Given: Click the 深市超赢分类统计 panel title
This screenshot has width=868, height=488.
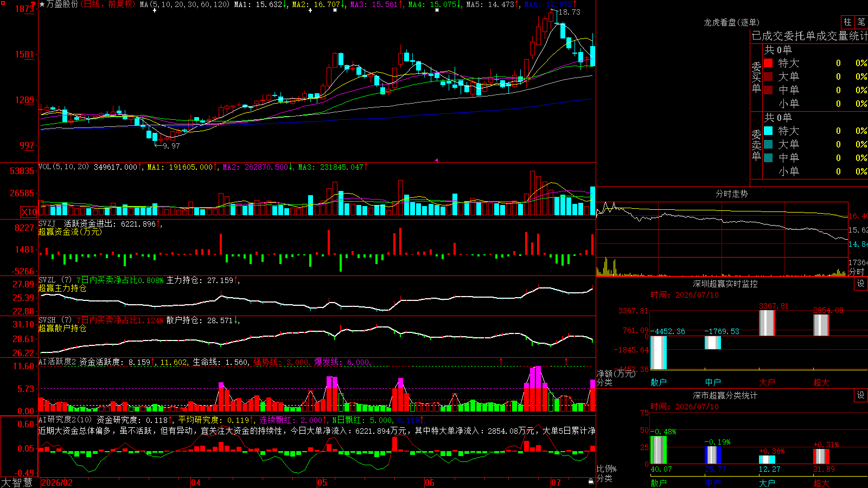Looking at the screenshot, I should tap(725, 395).
